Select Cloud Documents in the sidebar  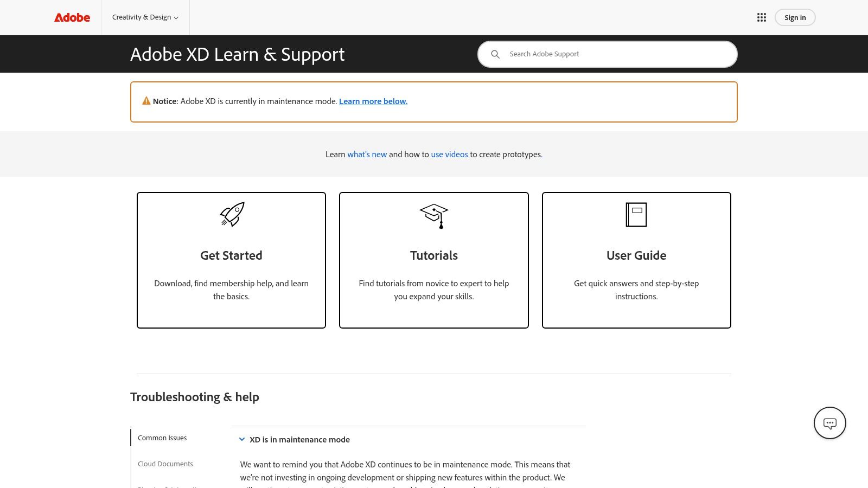tap(165, 464)
